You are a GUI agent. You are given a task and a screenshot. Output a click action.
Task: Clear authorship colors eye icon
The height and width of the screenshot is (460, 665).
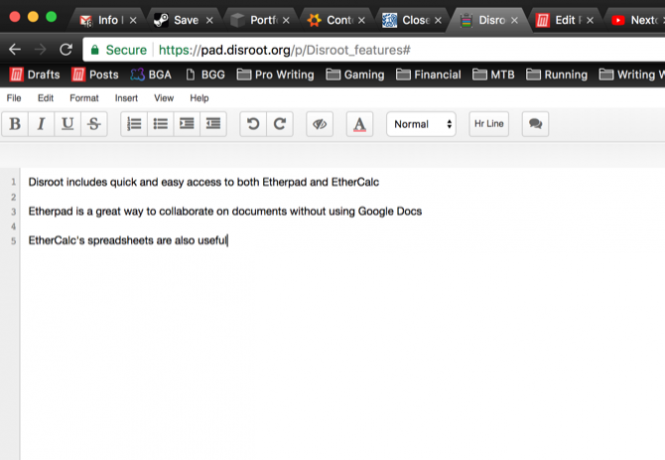(x=320, y=124)
